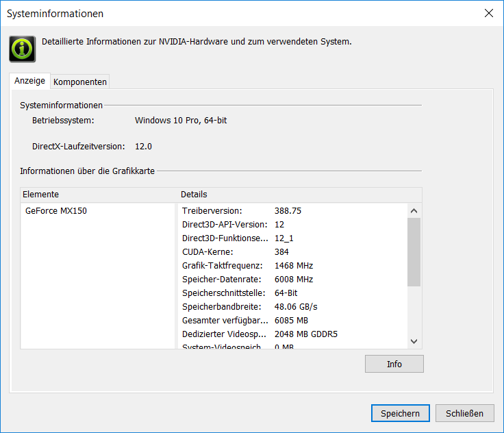Click Speicherbandbreite value 48.06 GB/s

pos(296,306)
